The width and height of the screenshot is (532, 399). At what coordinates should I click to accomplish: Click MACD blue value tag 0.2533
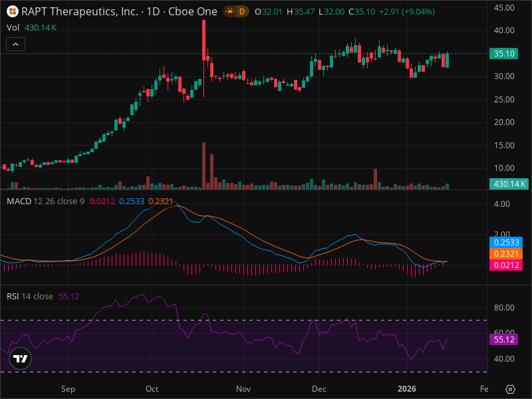(506, 242)
